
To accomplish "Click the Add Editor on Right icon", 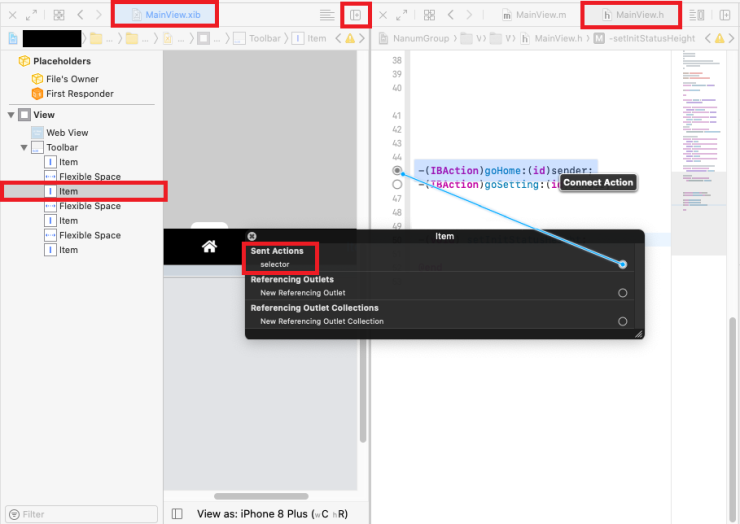I will point(355,15).
